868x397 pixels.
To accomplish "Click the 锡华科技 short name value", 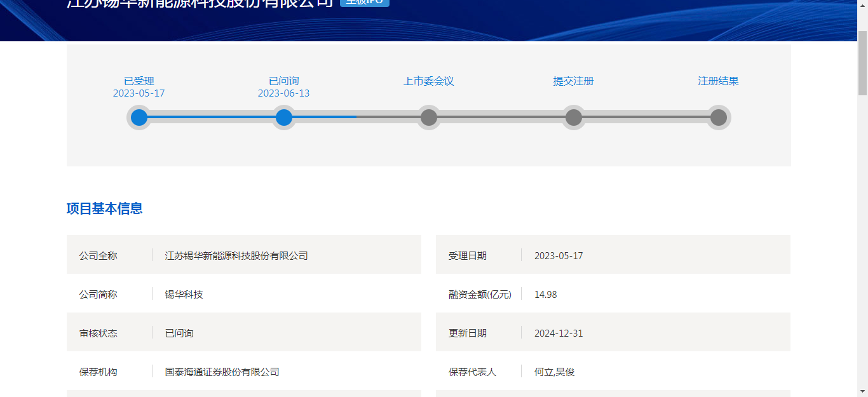I will click(184, 295).
